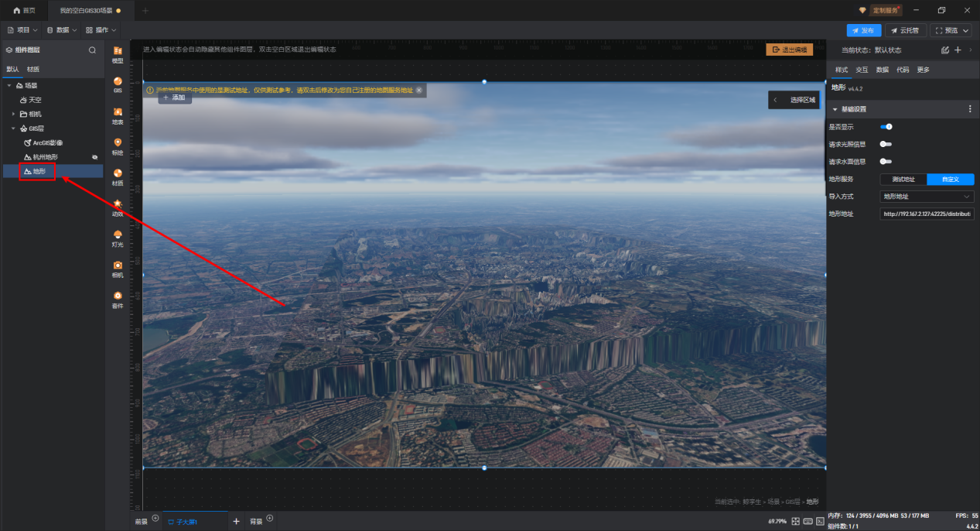This screenshot has height=531, width=980.
Task: Open the 地表 (Surface) component category
Action: pyautogui.click(x=118, y=115)
